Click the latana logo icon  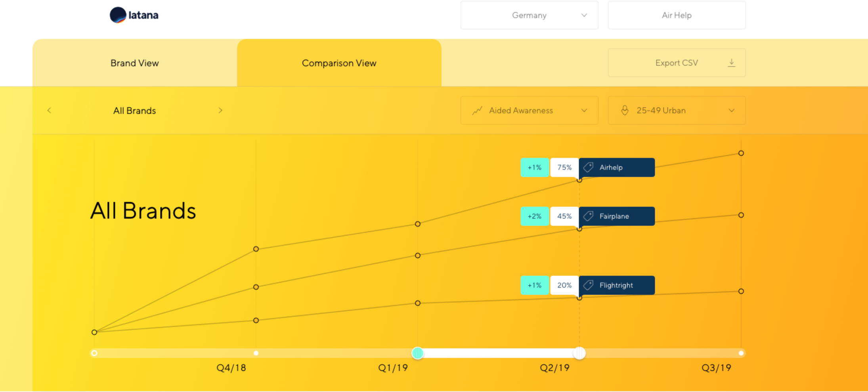[x=118, y=15]
